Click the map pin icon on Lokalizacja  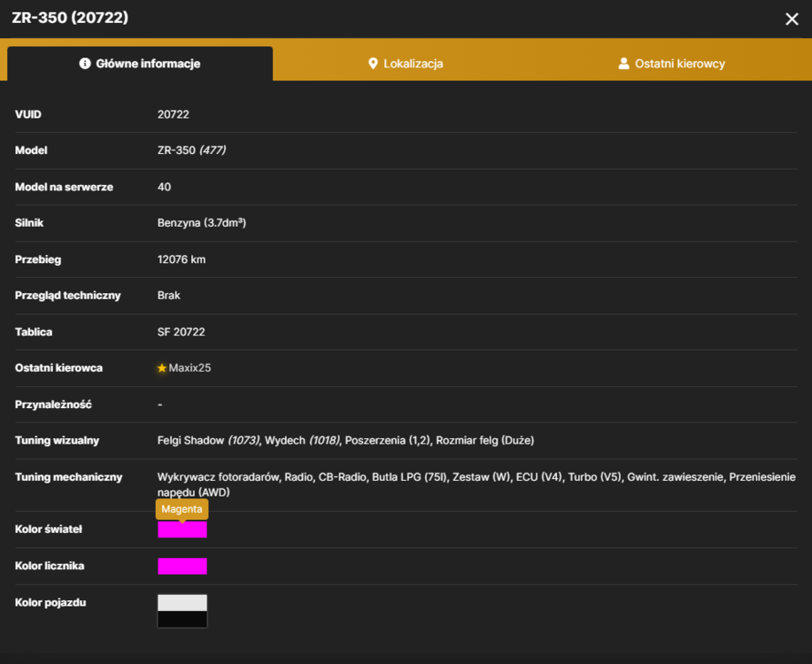(x=373, y=64)
